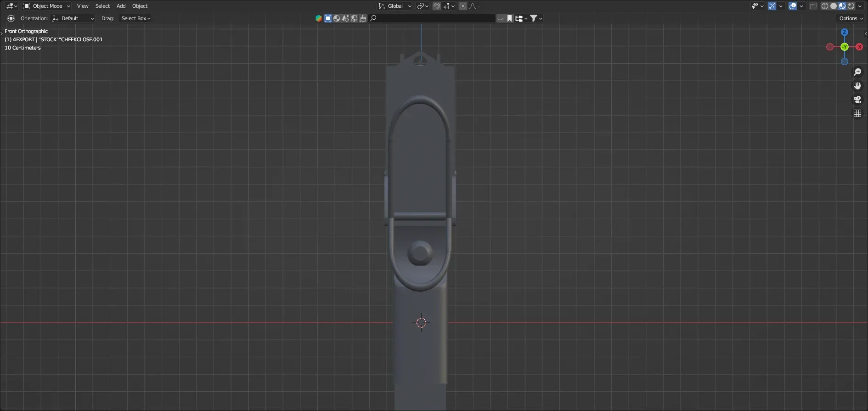This screenshot has height=411, width=868.
Task: Select the highlighted square mode icon
Action: coord(328,18)
